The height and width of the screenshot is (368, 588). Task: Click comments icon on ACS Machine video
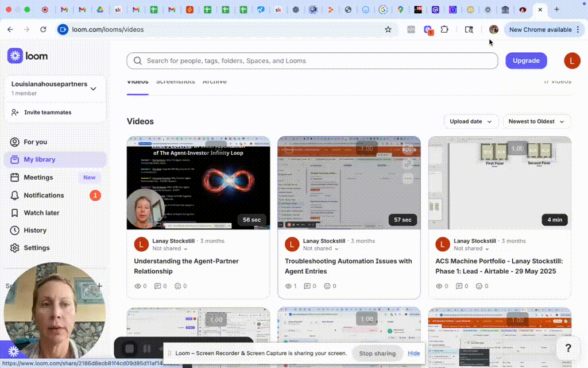tap(459, 286)
